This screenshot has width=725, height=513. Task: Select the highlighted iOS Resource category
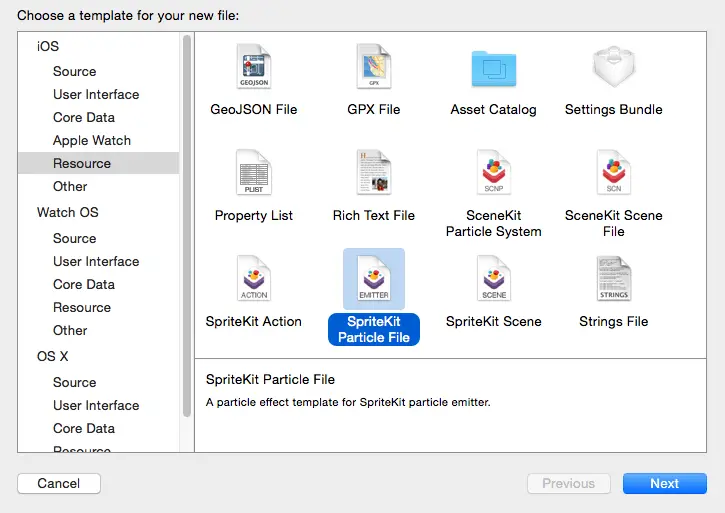tap(82, 163)
